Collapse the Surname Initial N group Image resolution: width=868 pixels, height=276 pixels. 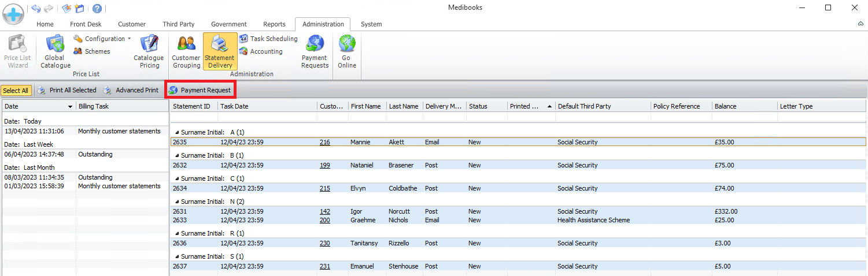coord(177,202)
